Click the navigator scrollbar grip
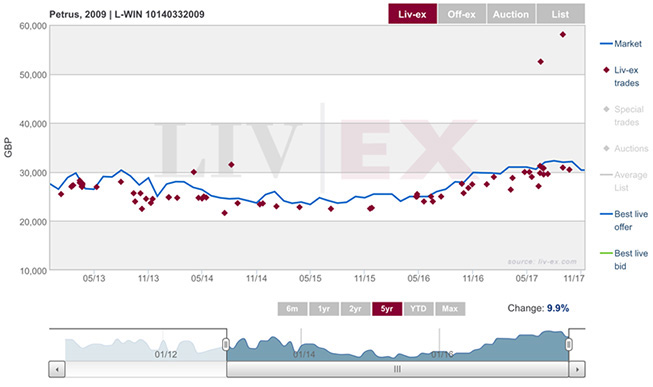The image size is (653, 387). coord(398,370)
